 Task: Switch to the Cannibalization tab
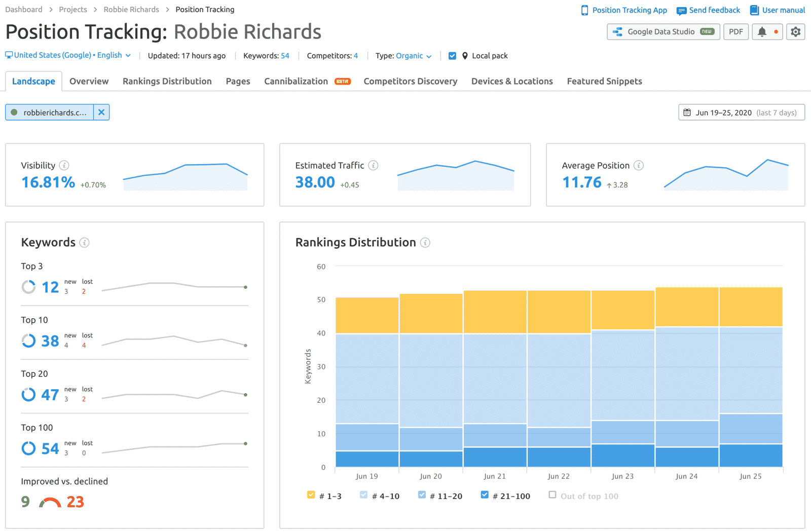click(296, 81)
